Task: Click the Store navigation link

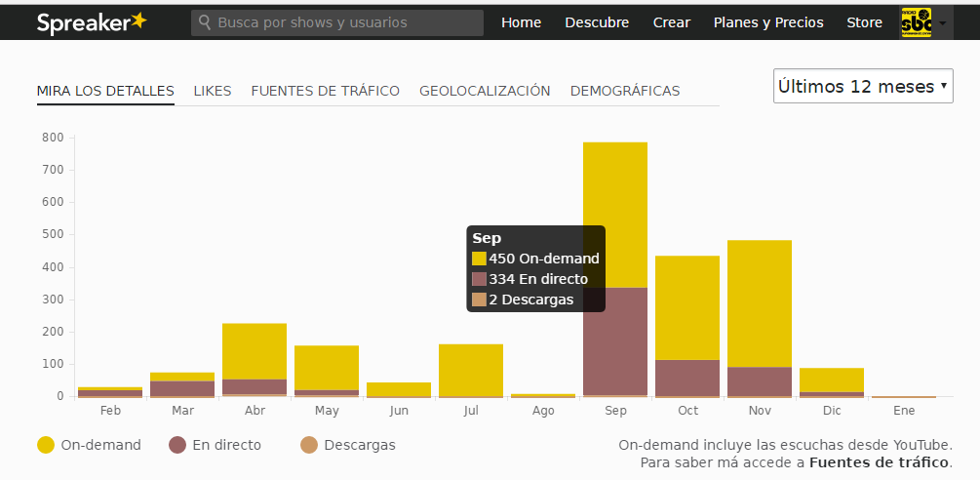Action: click(864, 22)
